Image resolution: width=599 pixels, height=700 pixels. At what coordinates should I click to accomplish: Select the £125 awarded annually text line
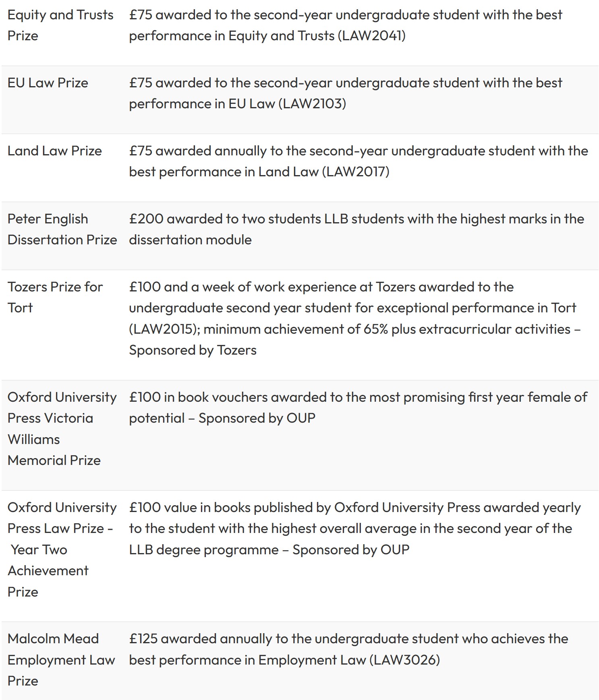tap(348, 638)
